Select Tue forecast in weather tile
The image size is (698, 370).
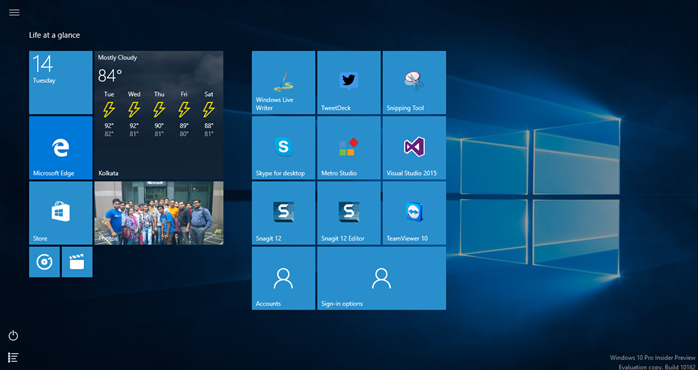[109, 115]
